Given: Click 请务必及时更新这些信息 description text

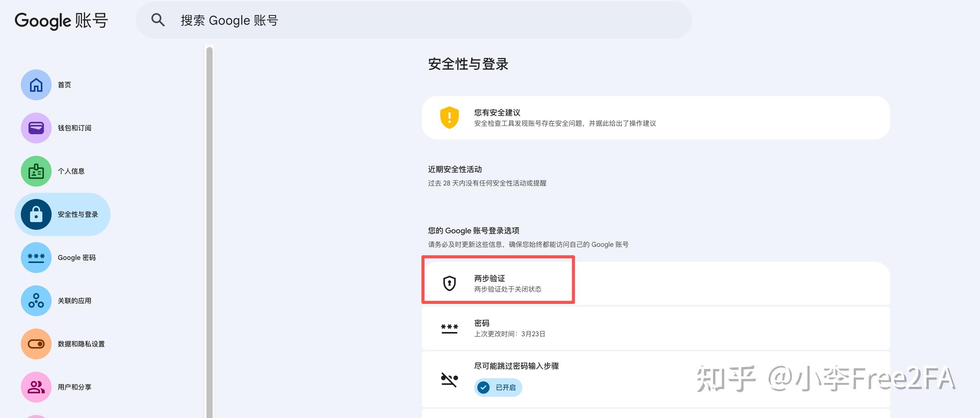Looking at the screenshot, I should (528, 244).
